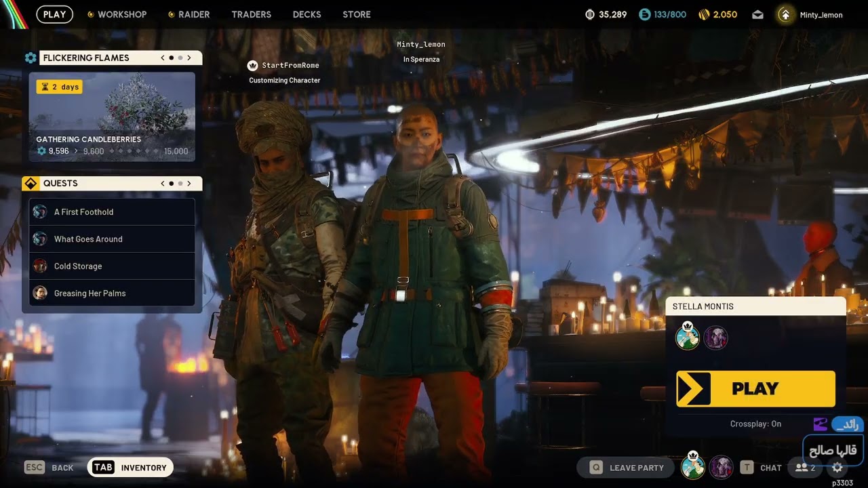
Task: Go to next Quests page
Action: (189, 183)
